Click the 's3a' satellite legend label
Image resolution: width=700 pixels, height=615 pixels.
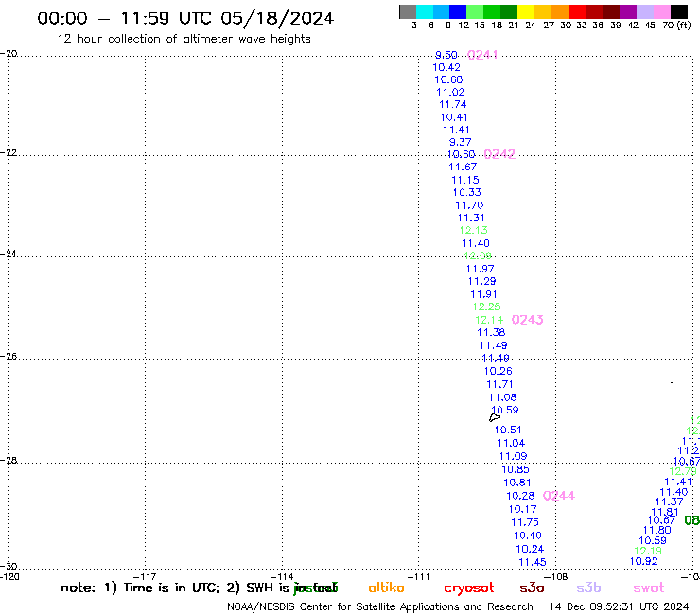click(533, 588)
